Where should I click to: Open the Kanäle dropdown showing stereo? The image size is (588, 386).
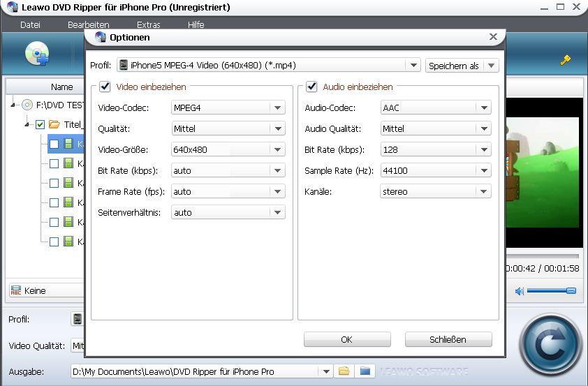pyautogui.click(x=484, y=192)
